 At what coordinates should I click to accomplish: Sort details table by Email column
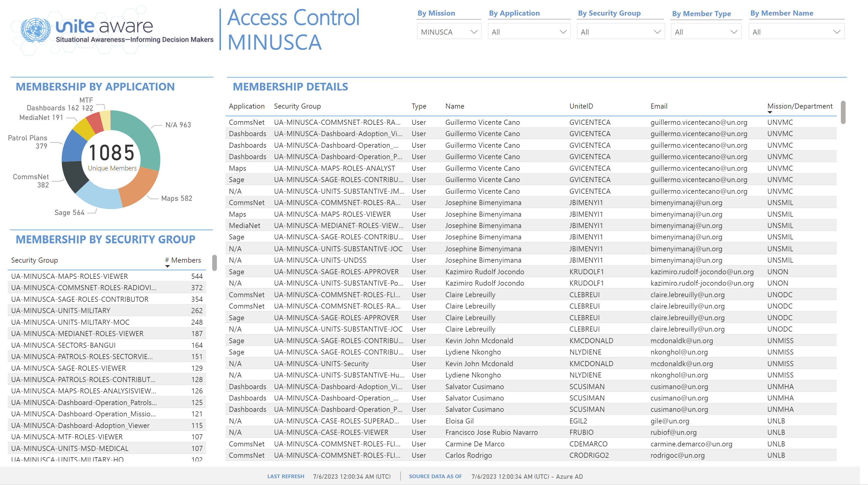tap(659, 106)
